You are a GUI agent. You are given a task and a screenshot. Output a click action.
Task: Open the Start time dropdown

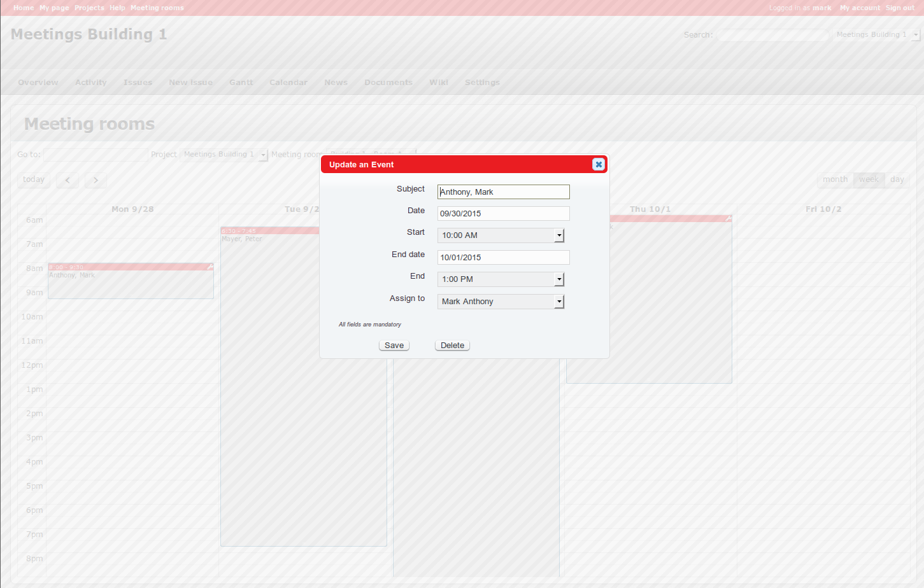click(501, 235)
